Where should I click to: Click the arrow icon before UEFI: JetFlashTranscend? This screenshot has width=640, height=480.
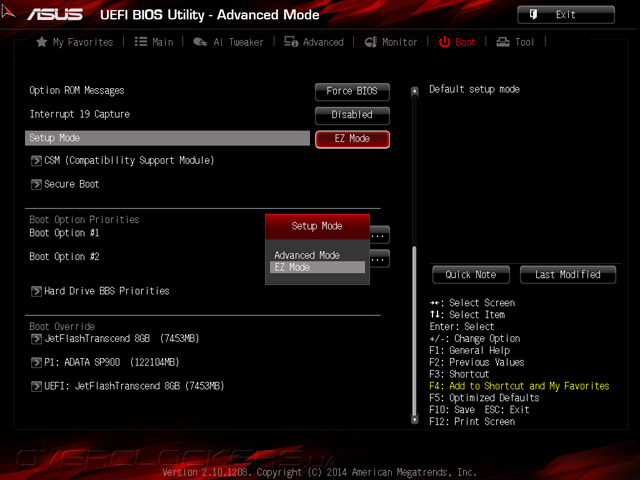[x=36, y=386]
